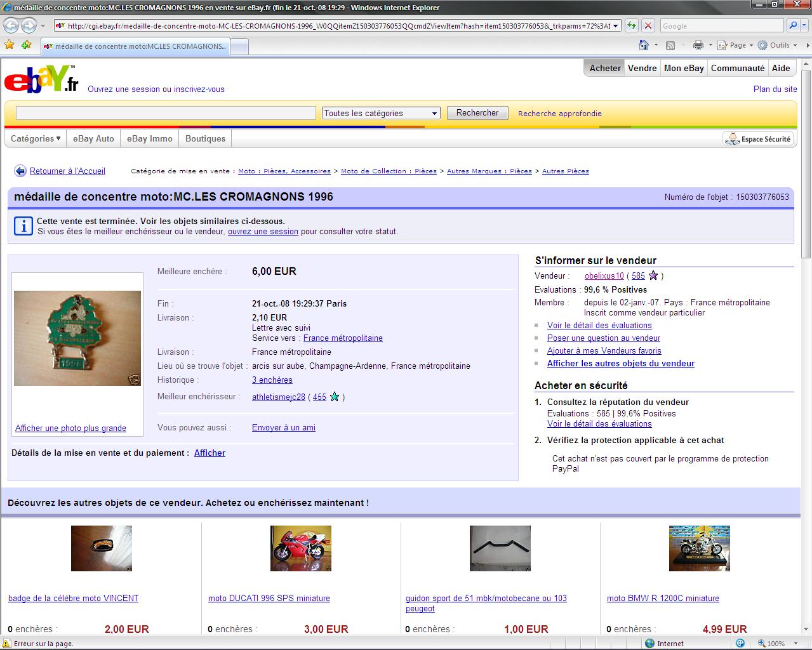Click the magnifier search icon

[792, 26]
